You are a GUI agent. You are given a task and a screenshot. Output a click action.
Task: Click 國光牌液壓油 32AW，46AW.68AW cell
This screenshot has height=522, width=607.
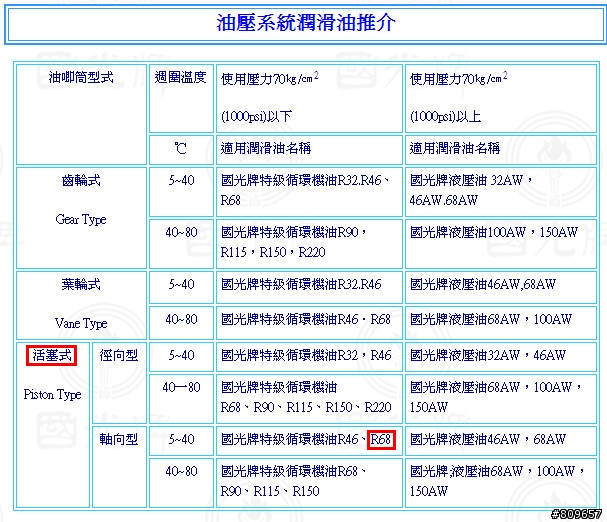coord(501,192)
